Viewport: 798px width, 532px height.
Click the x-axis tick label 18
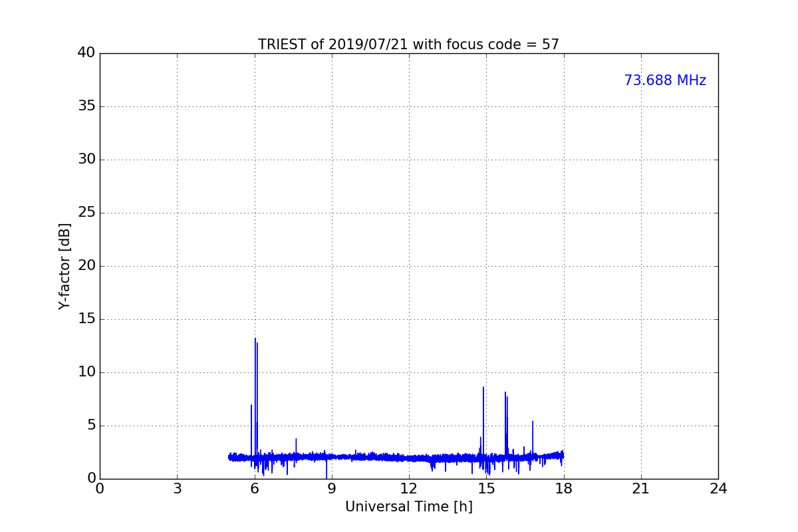564,489
